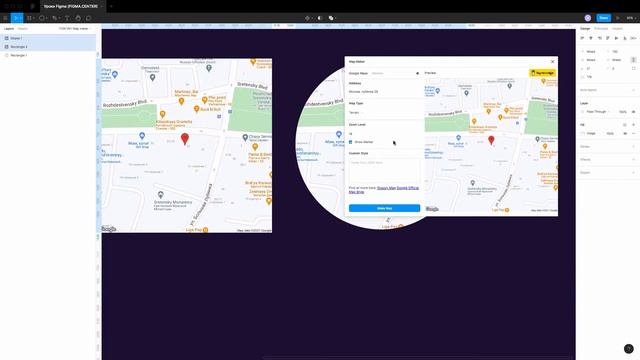Click the boolean operations icon in toolbar

[331, 18]
